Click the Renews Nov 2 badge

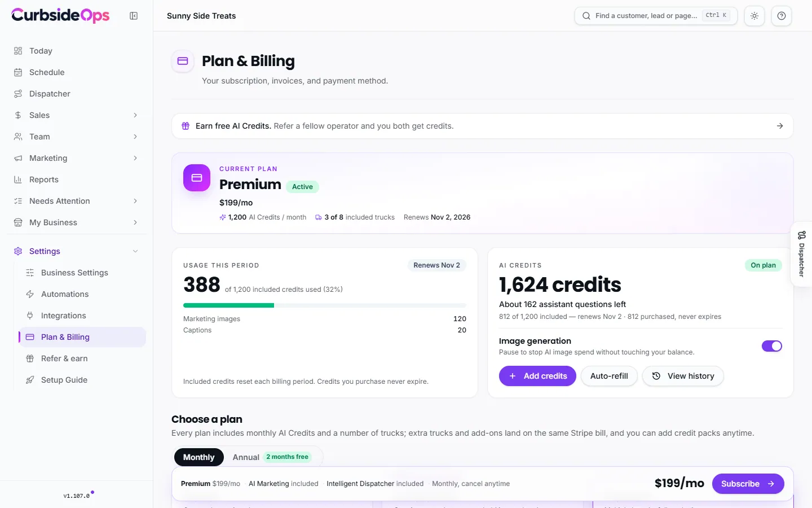[436, 265]
